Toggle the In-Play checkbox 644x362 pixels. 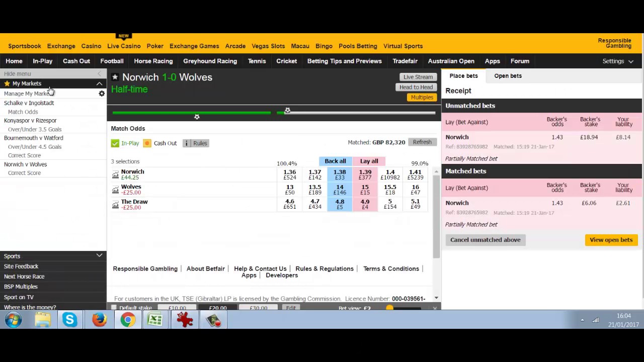tap(115, 143)
